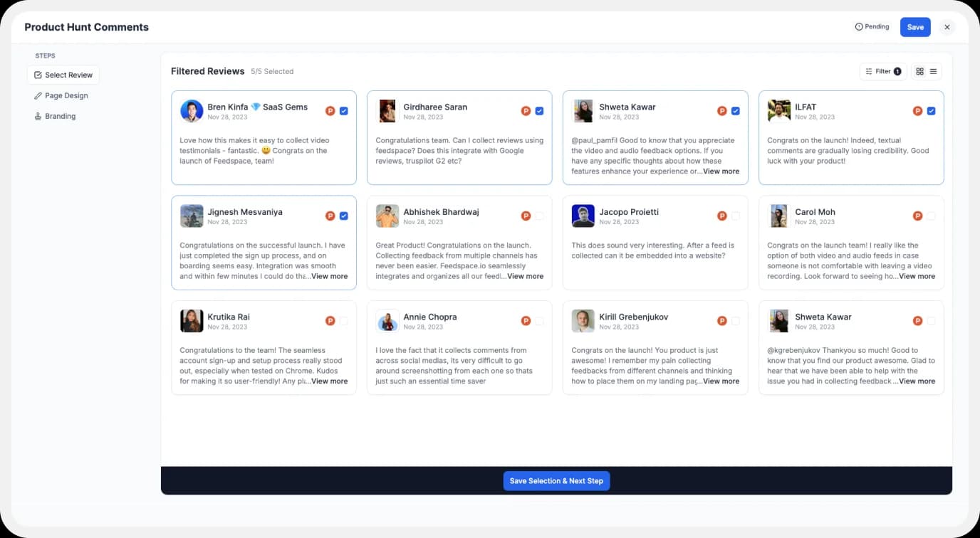The image size is (980, 538).
Task: Uncheck Girdharee Saran's review checkbox
Action: tap(539, 111)
